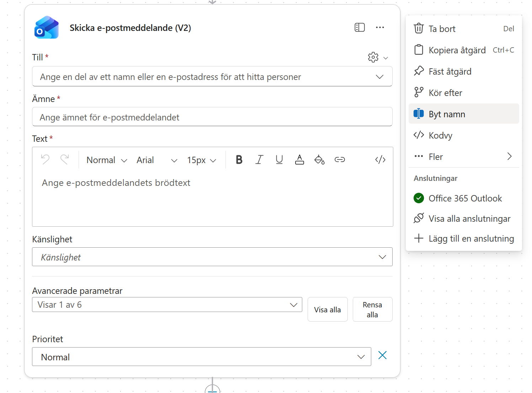Image resolution: width=532 pixels, height=393 pixels.
Task: Click the card title Skicka e-postmeddelande (V2)
Action: 130,28
